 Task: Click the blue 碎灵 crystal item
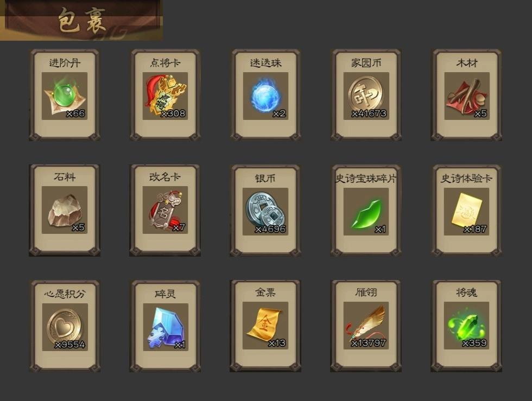click(165, 327)
